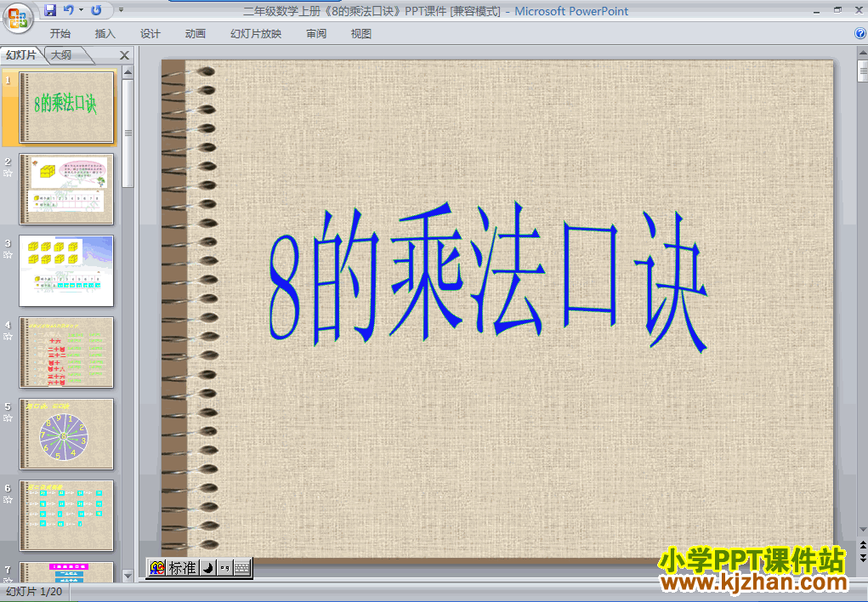Open the 设计 ribbon tab
Viewport: 868px width, 602px height.
pos(150,34)
